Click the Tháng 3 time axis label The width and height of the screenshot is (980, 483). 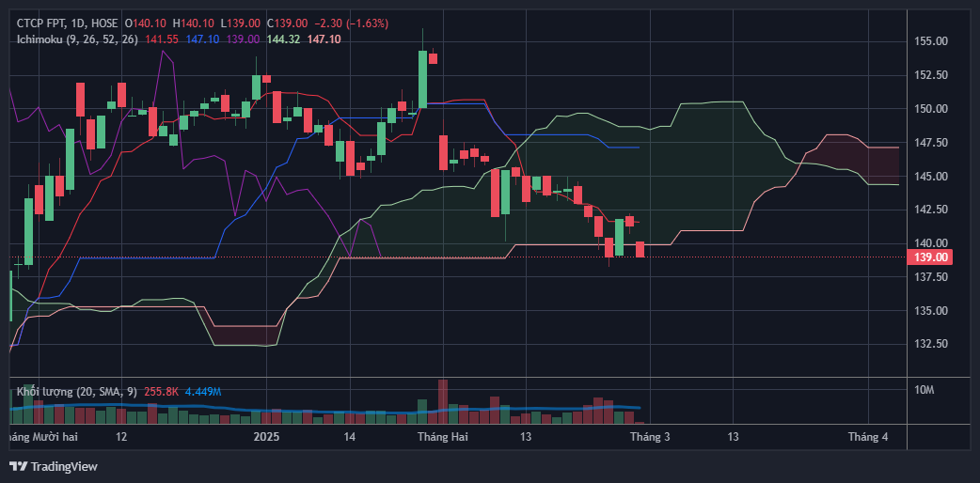(x=650, y=437)
